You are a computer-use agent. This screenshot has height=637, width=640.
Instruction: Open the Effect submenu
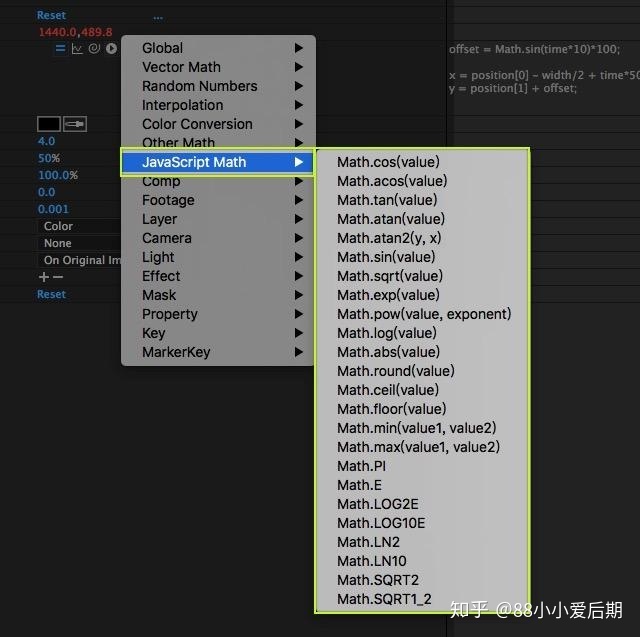click(218, 276)
